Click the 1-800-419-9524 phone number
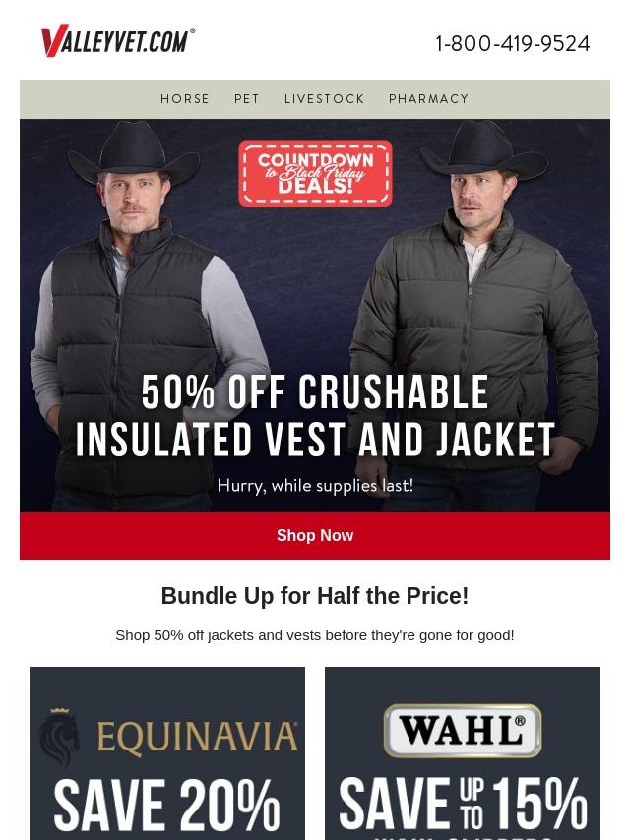630x840 pixels. [x=512, y=44]
